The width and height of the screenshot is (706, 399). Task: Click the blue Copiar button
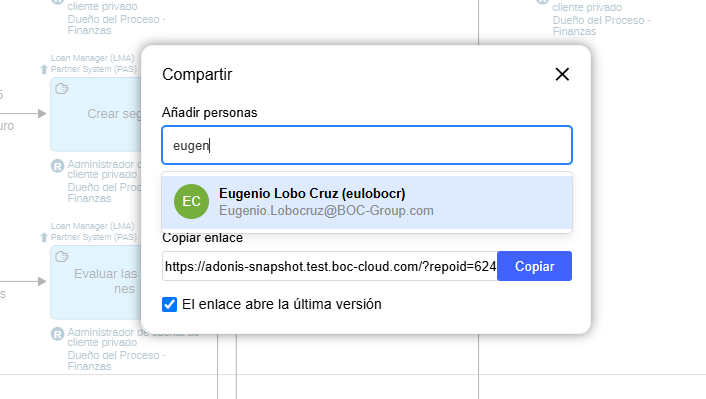tap(534, 266)
